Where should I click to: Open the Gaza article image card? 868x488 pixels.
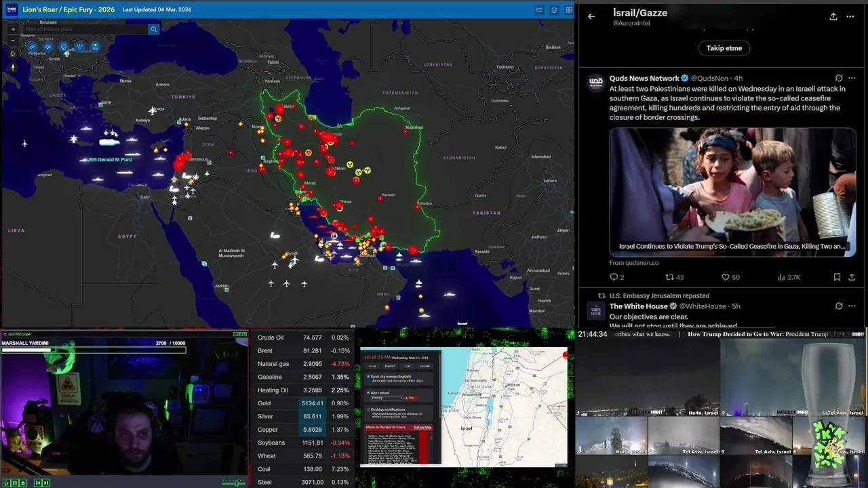(x=732, y=192)
